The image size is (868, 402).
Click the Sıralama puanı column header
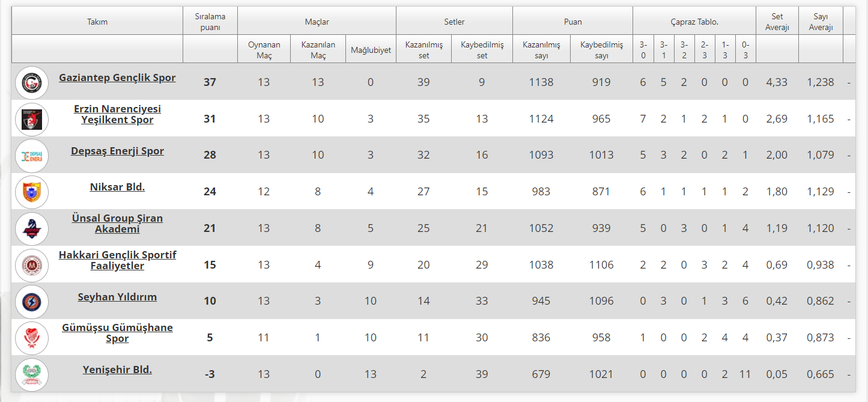[x=210, y=22]
